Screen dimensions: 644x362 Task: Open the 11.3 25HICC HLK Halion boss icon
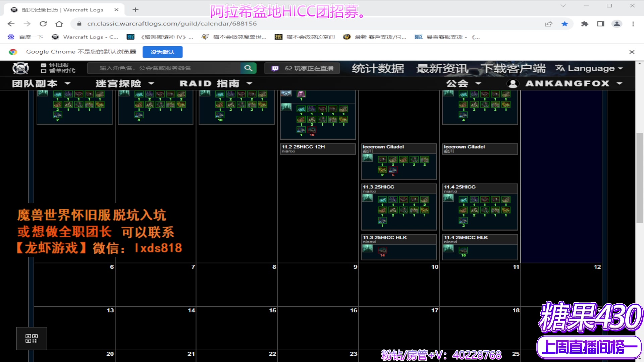point(382,250)
